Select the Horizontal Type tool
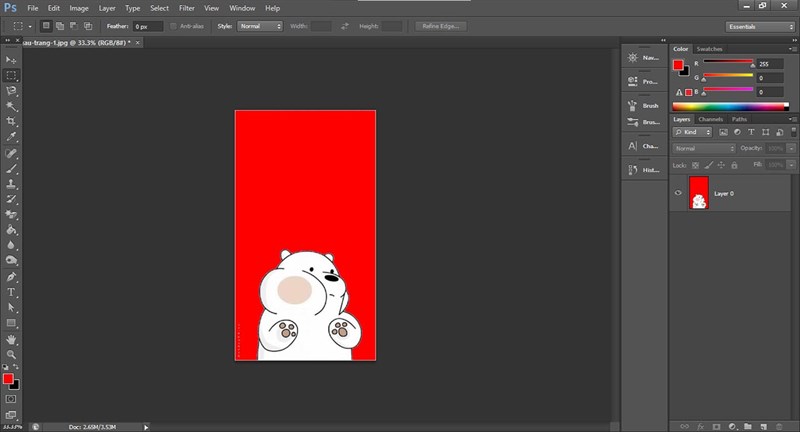This screenshot has height=432, width=800. [11, 292]
